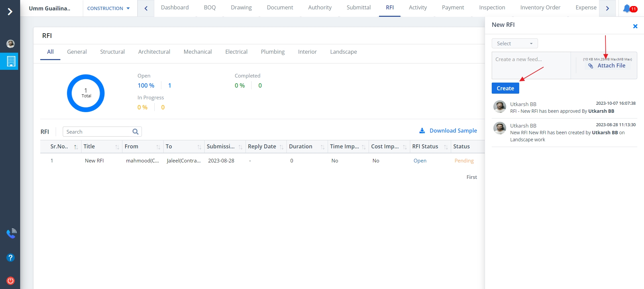
Task: Close the New RFI panel
Action: point(635,26)
